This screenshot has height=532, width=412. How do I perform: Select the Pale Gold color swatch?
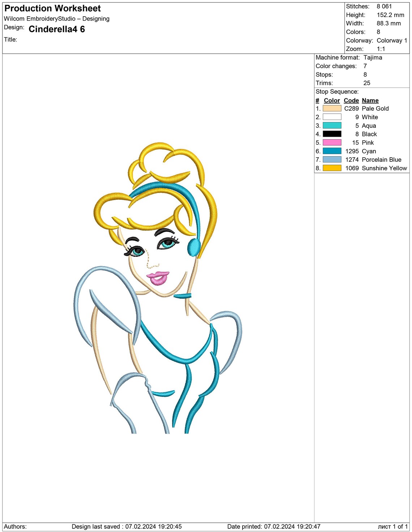tap(331, 108)
